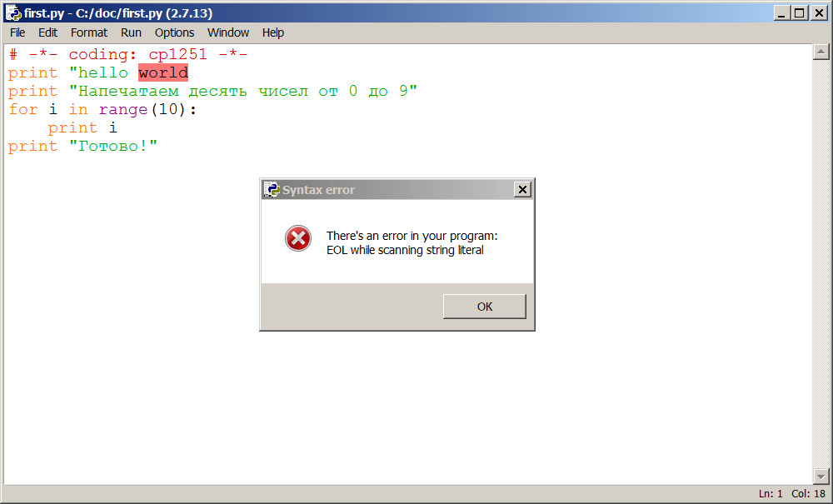Viewport: 833px width, 504px height.
Task: Click the red error X icon
Action: pyautogui.click(x=298, y=238)
